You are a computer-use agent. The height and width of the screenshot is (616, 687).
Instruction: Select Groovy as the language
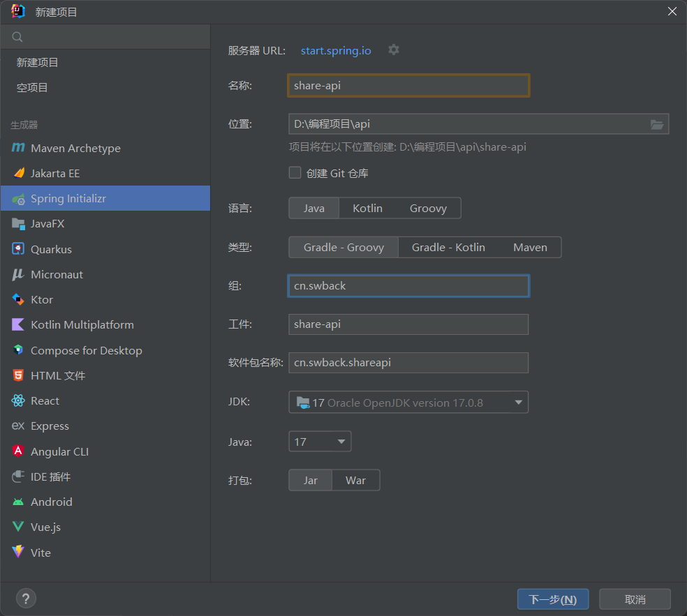pyautogui.click(x=428, y=208)
